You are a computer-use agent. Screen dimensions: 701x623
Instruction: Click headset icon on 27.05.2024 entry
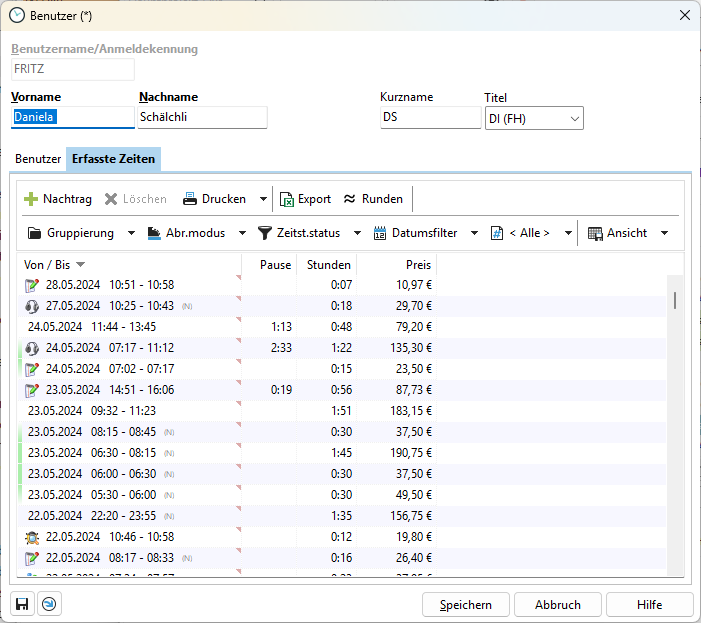[32, 306]
